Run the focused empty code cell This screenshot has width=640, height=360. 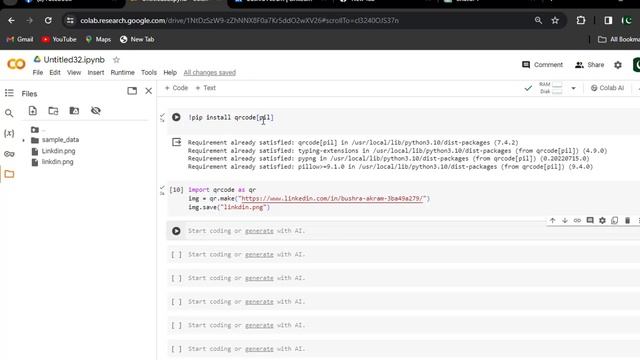[x=176, y=231]
